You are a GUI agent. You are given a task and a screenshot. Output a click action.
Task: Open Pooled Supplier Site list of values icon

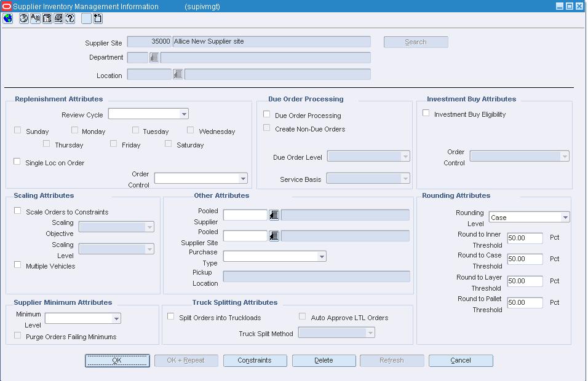coord(274,236)
